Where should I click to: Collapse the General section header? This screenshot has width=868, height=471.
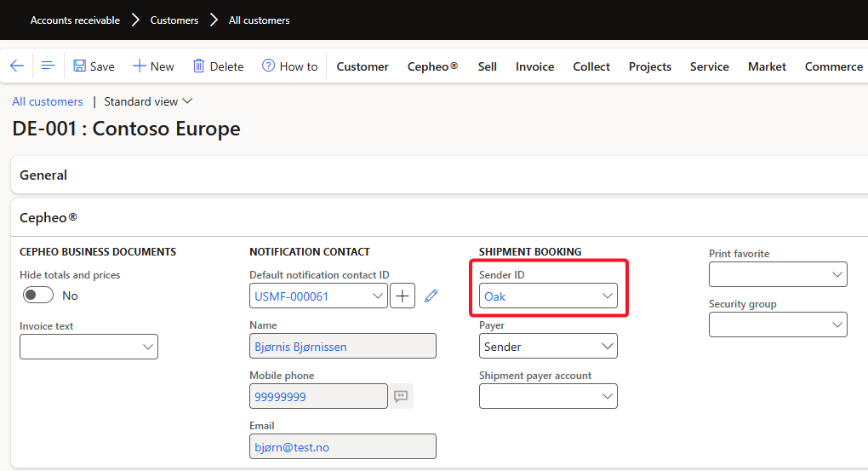click(43, 175)
